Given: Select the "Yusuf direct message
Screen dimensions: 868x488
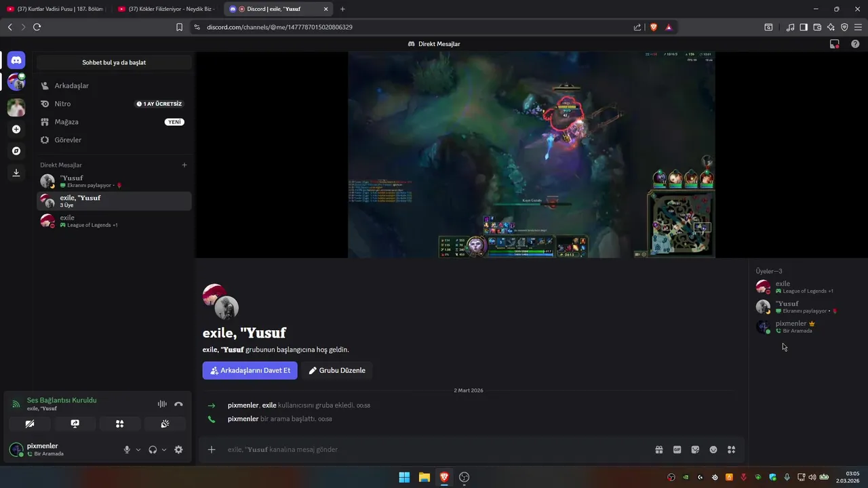Looking at the screenshot, I should click(x=114, y=181).
